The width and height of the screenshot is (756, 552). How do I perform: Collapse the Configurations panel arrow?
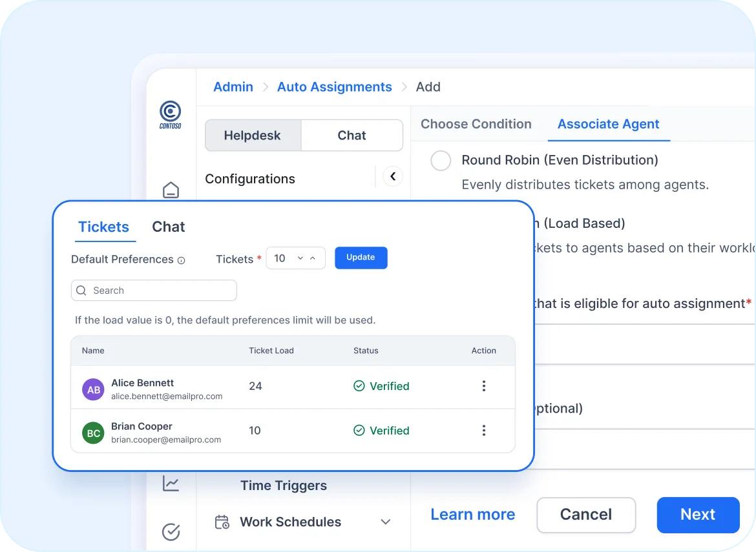click(x=393, y=176)
